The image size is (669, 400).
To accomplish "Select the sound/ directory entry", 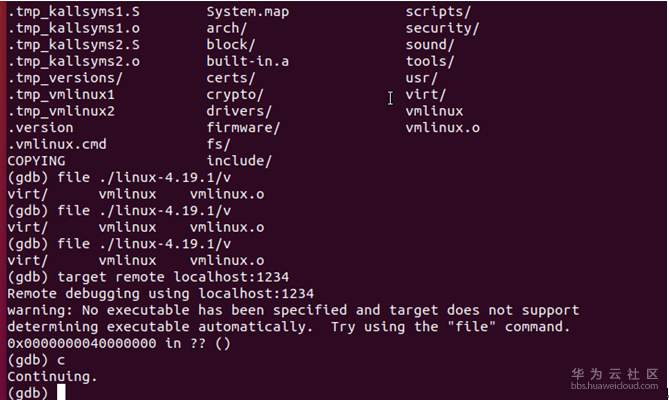I will 430,45.
